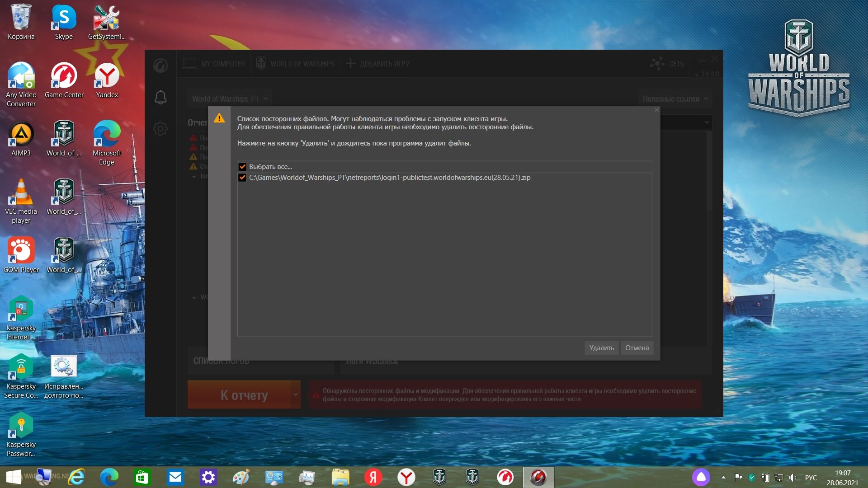Open Internet Explorer from taskbar
This screenshot has width=868, height=488.
click(x=76, y=477)
